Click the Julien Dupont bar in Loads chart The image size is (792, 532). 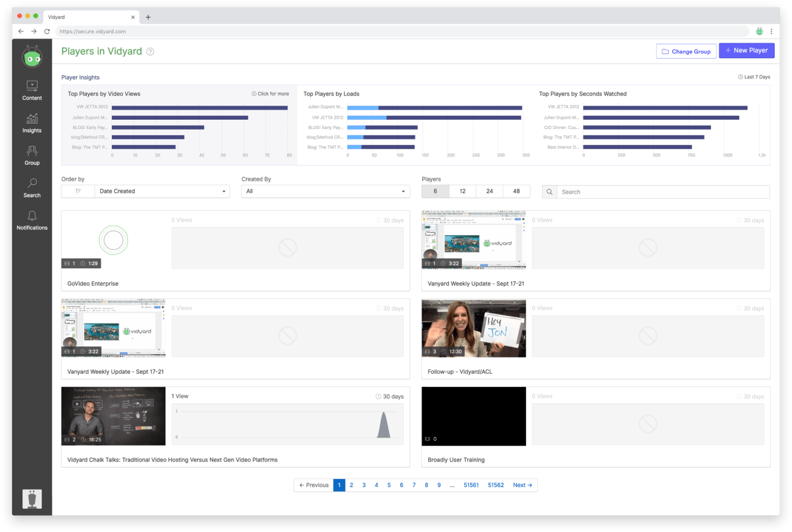434,108
